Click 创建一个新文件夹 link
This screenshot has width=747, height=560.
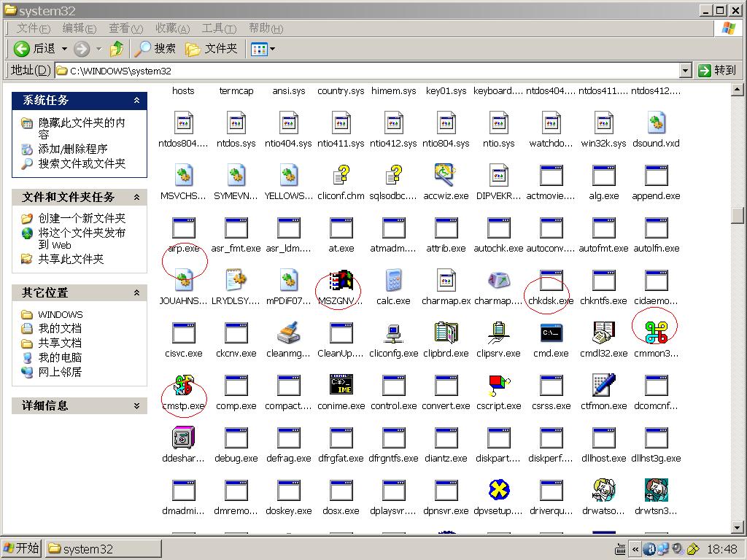(x=82, y=218)
